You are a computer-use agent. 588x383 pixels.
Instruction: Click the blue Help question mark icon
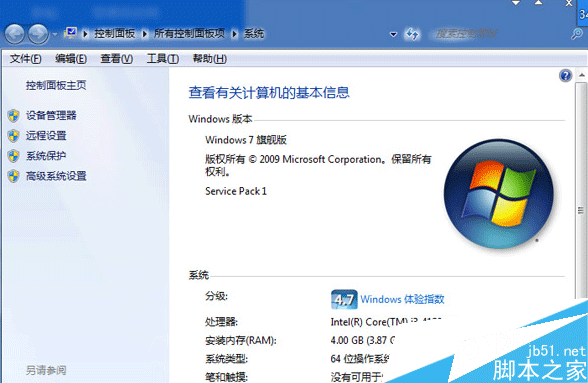point(565,76)
